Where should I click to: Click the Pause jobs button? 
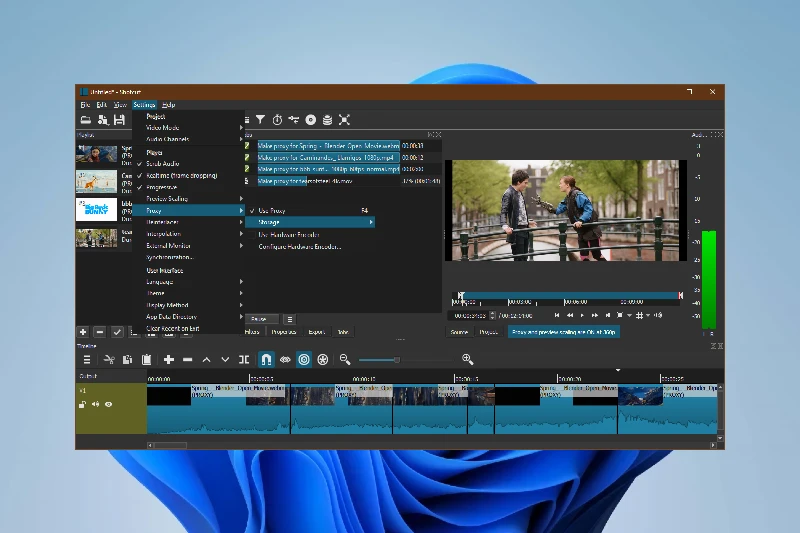pos(262,319)
